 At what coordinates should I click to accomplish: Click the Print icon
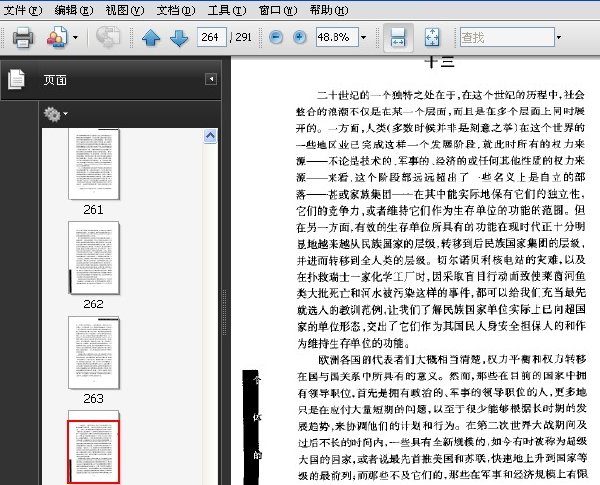[23, 38]
